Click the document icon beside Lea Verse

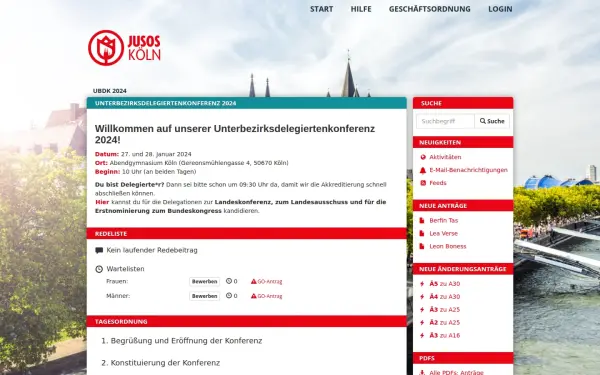[422, 233]
